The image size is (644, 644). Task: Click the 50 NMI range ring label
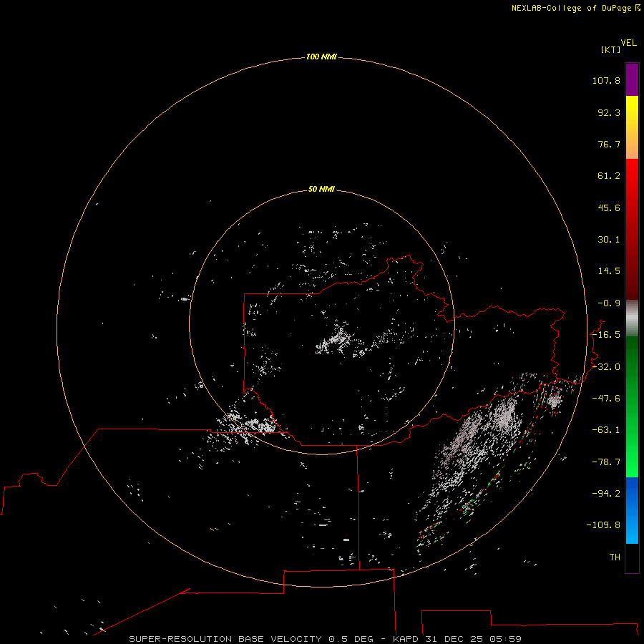321,189
